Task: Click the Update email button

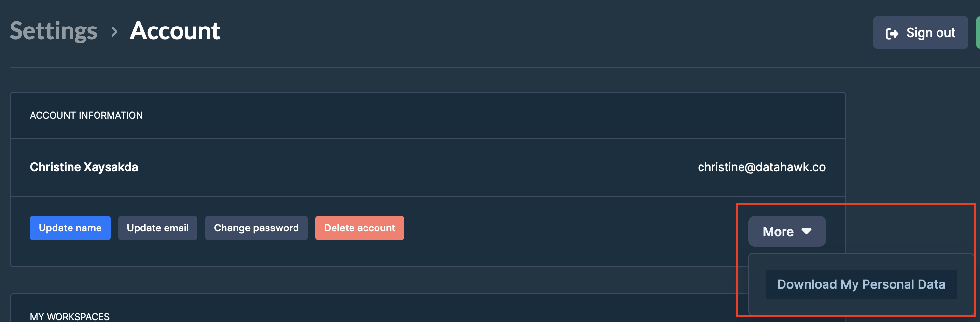Action: (x=158, y=228)
